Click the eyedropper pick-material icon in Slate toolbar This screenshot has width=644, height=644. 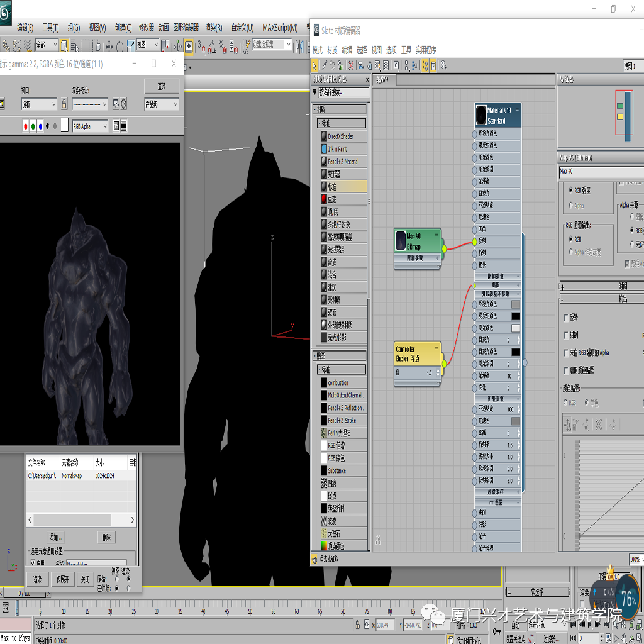325,65
